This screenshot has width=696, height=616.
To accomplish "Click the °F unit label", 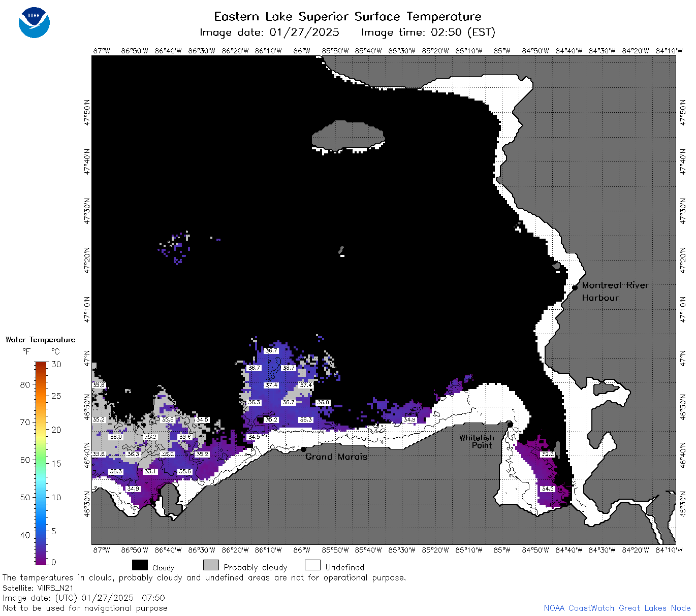I will coord(26,351).
